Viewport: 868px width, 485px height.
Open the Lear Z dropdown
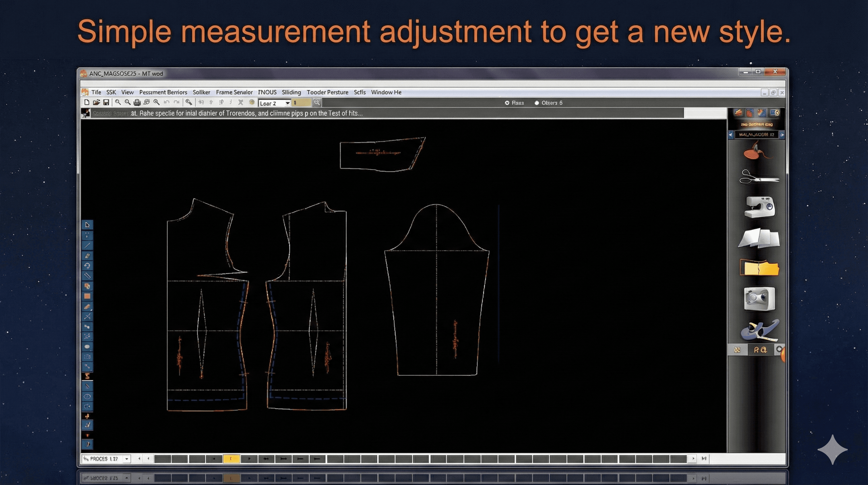[287, 103]
